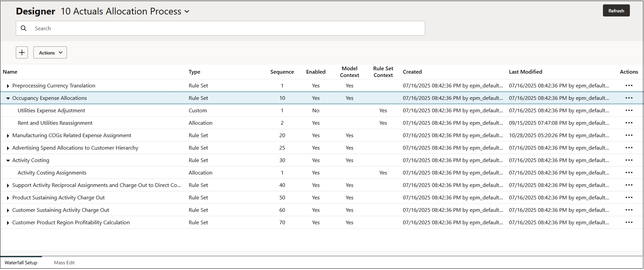Focus the Search input field
Screen dimensions: 644x270
221,28
